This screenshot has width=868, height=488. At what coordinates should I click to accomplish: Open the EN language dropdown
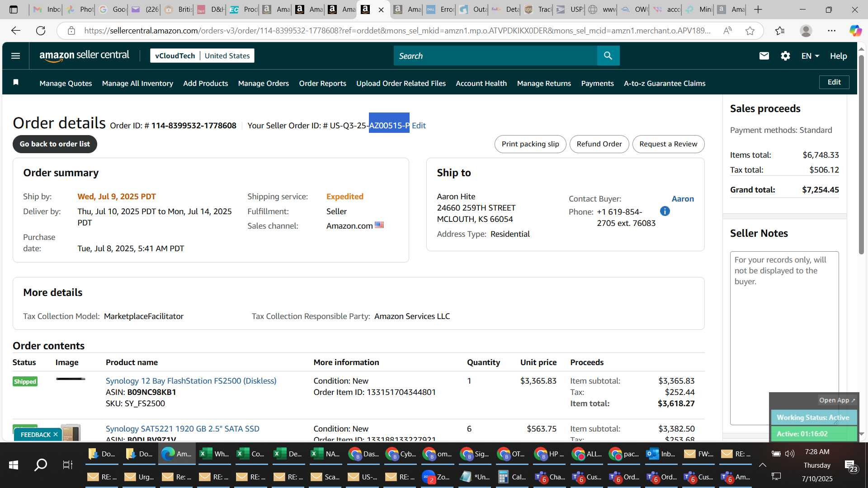pyautogui.click(x=810, y=56)
